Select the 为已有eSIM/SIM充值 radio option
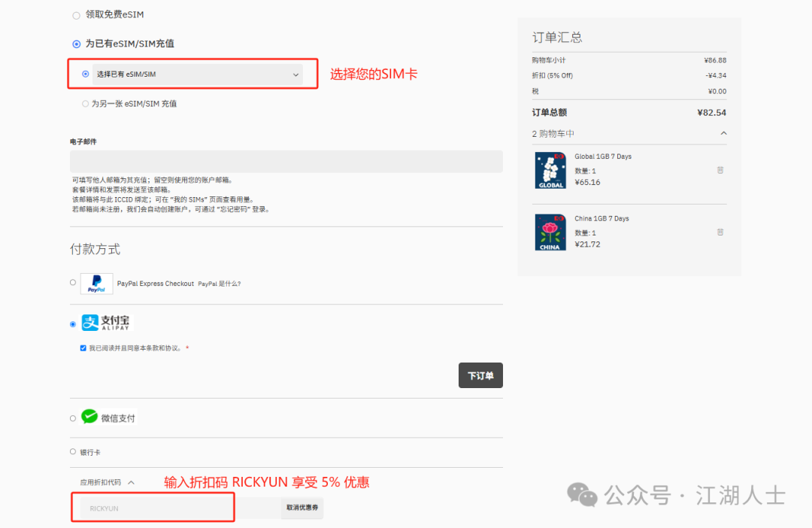812x528 pixels. coord(76,44)
